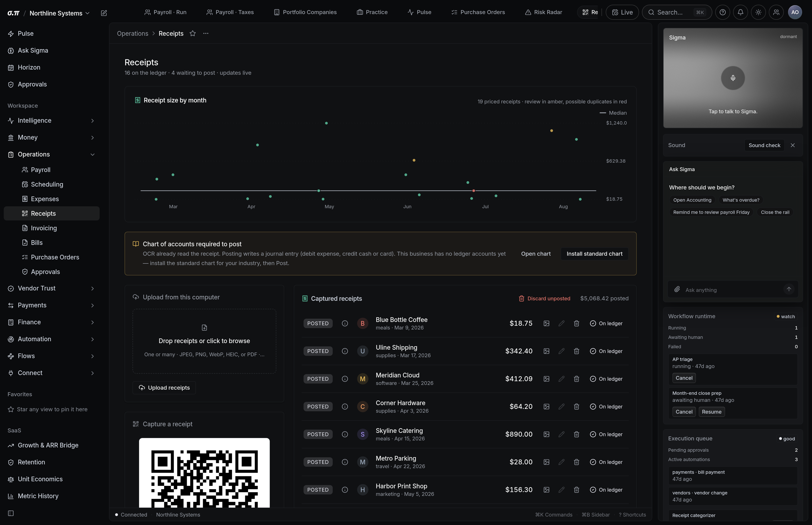Star the Receipts view as favorite

[192, 33]
